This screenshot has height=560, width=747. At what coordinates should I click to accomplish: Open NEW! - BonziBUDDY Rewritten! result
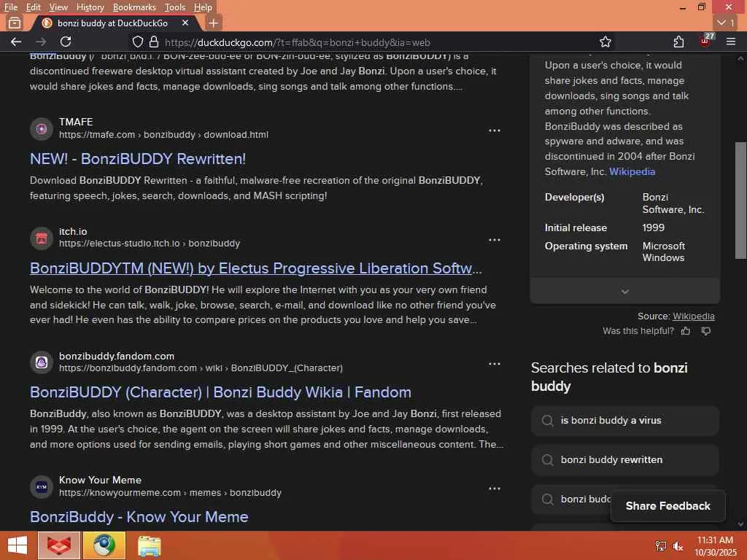[x=138, y=158]
